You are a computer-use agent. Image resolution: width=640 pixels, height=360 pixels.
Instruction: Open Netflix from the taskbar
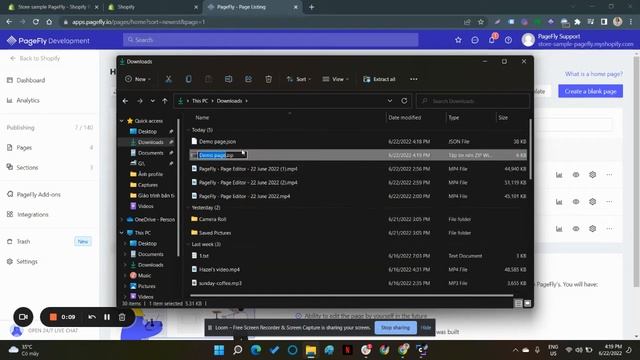348,350
